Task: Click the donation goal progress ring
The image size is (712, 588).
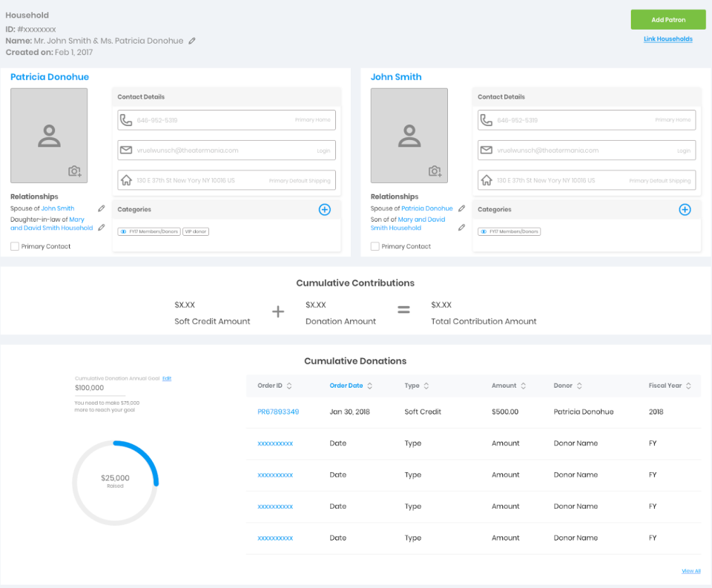Action: pyautogui.click(x=115, y=483)
